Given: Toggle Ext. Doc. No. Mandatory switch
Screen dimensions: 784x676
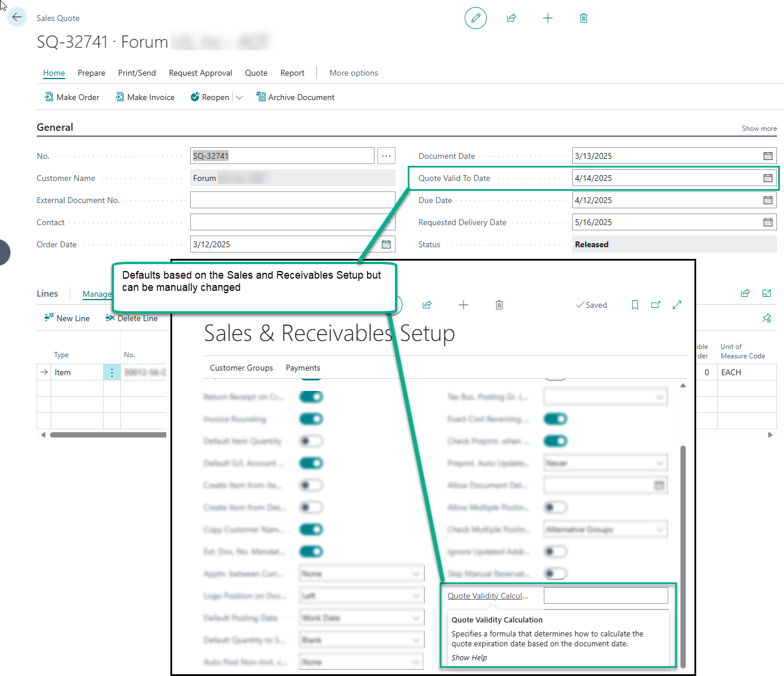Looking at the screenshot, I should pyautogui.click(x=311, y=552).
